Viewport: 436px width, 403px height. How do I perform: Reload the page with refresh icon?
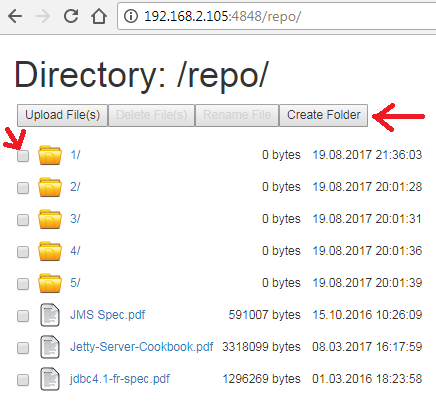[71, 16]
